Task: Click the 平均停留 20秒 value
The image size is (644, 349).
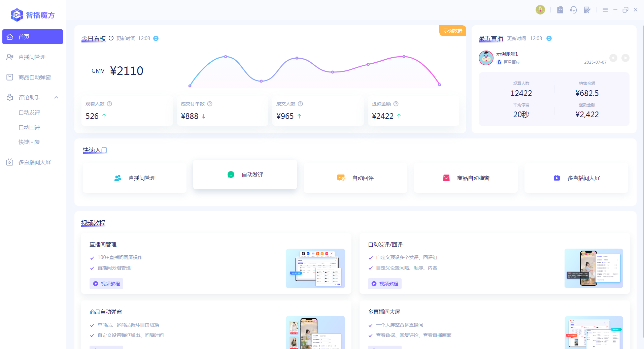Action: click(521, 115)
